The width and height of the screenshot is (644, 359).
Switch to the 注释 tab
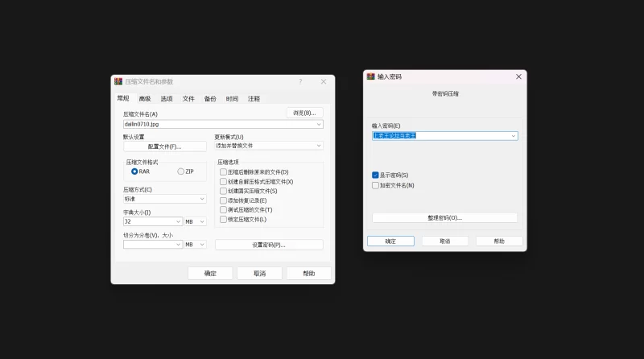pyautogui.click(x=254, y=98)
